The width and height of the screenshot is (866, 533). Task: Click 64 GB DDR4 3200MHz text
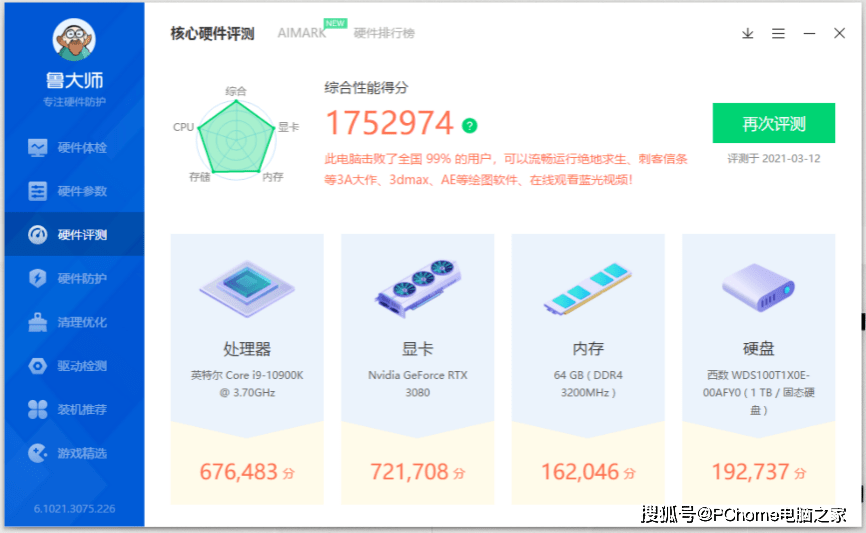[x=588, y=384]
